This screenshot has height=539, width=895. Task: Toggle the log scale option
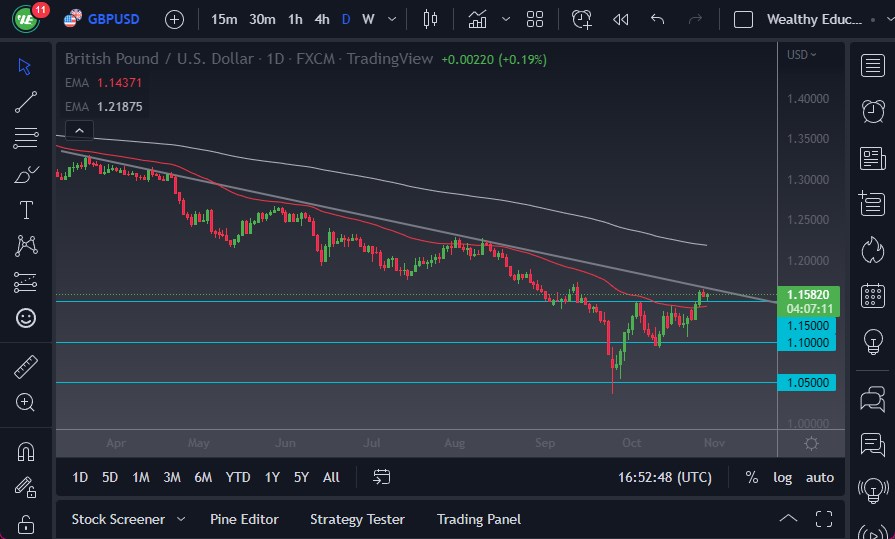[x=782, y=477]
